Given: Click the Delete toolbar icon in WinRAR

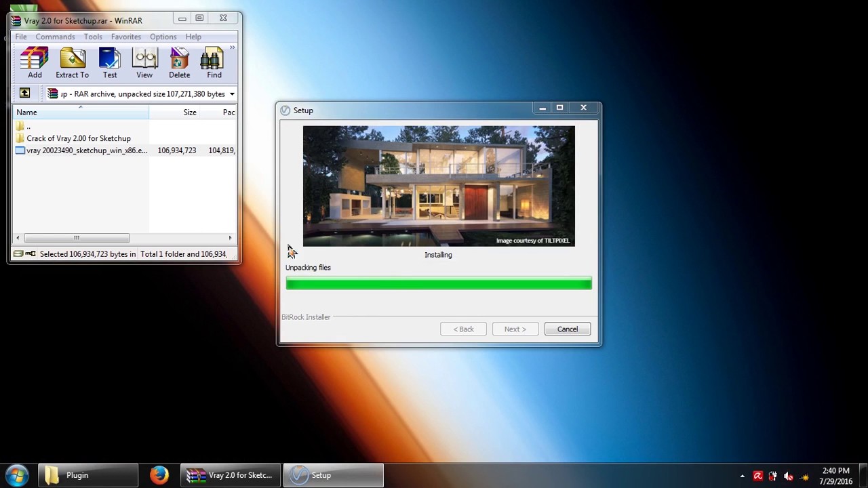Looking at the screenshot, I should tap(179, 63).
